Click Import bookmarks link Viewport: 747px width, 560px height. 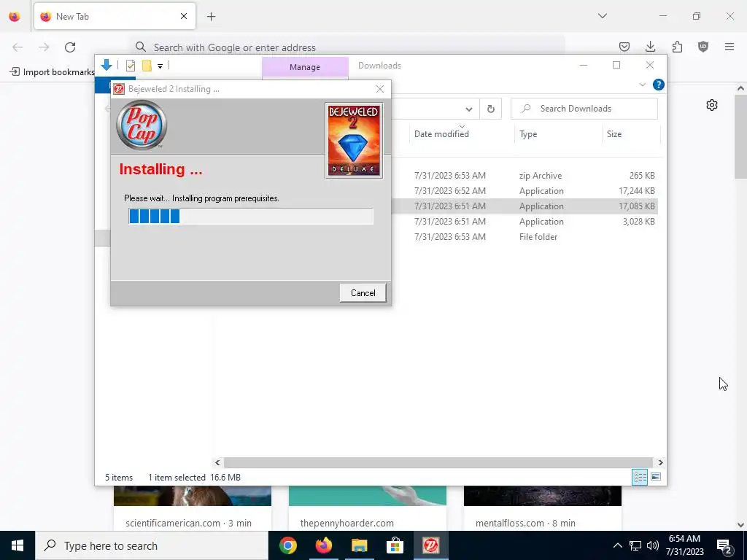(53, 72)
